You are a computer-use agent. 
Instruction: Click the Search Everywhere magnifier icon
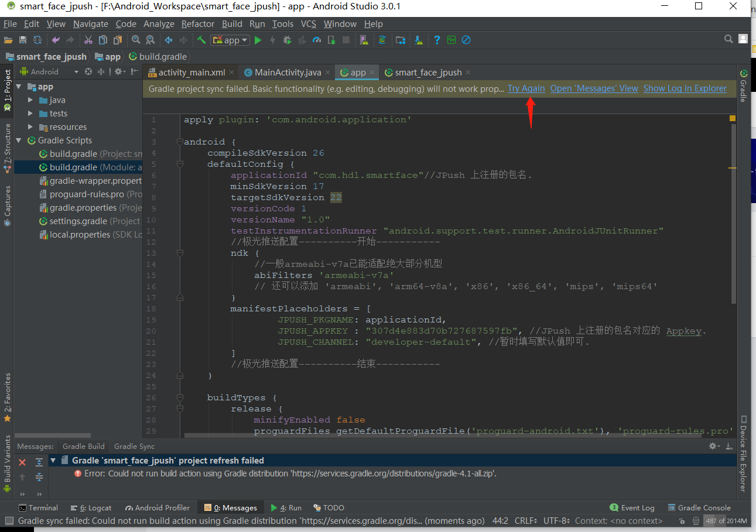click(728, 39)
